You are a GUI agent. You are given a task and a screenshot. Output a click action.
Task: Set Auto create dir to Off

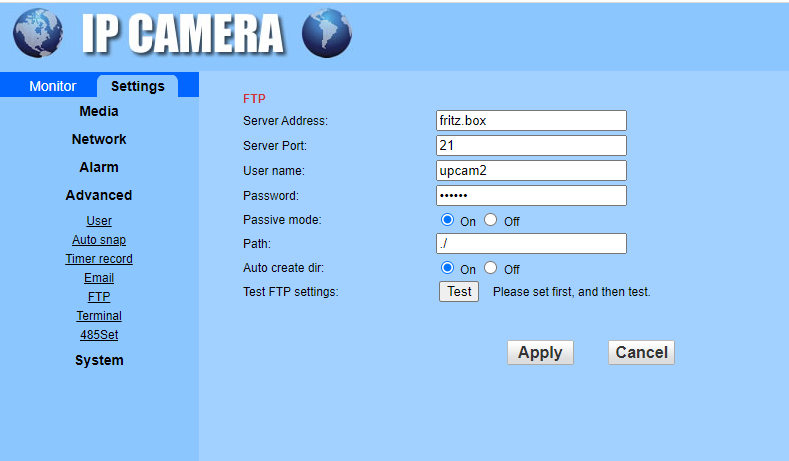click(491, 268)
